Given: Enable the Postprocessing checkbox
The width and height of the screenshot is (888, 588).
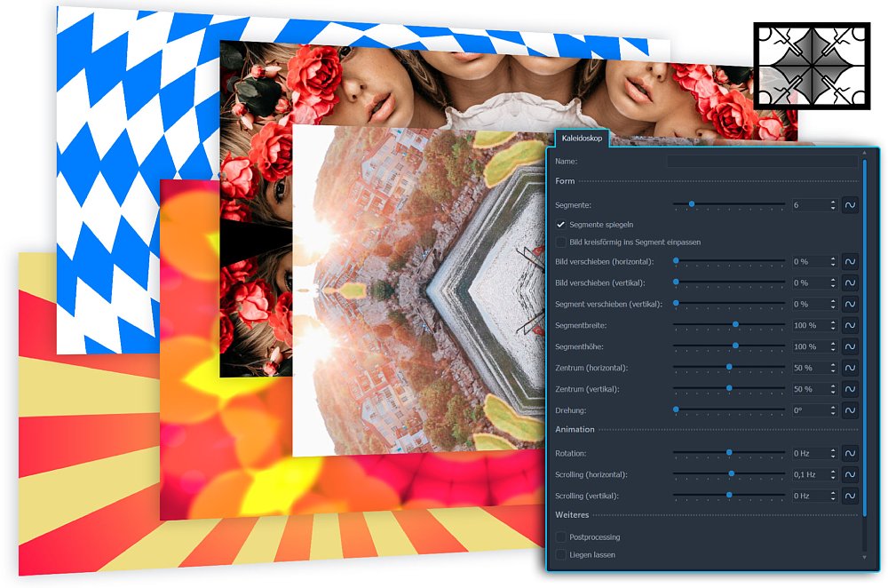Looking at the screenshot, I should click(x=560, y=537).
